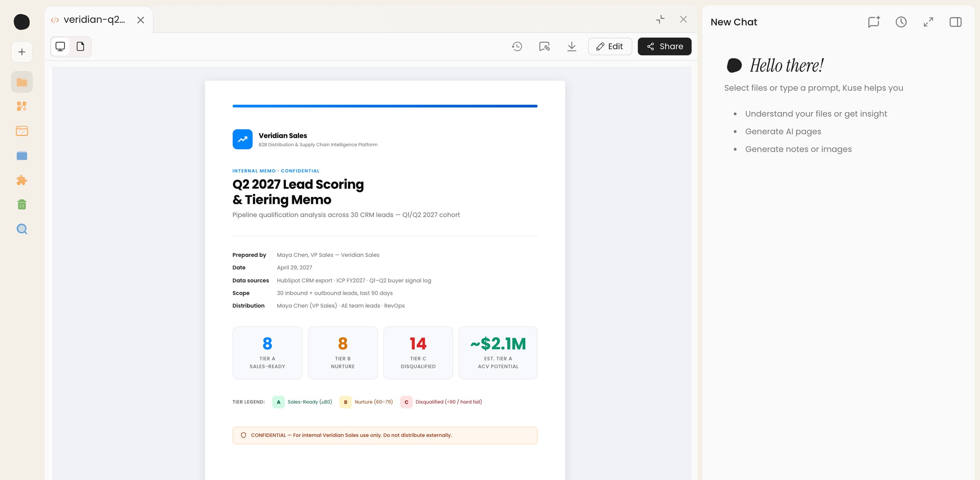980x480 pixels.
Task: Click 'Sales-Ready (≥80)' legend text
Action: (x=310, y=402)
